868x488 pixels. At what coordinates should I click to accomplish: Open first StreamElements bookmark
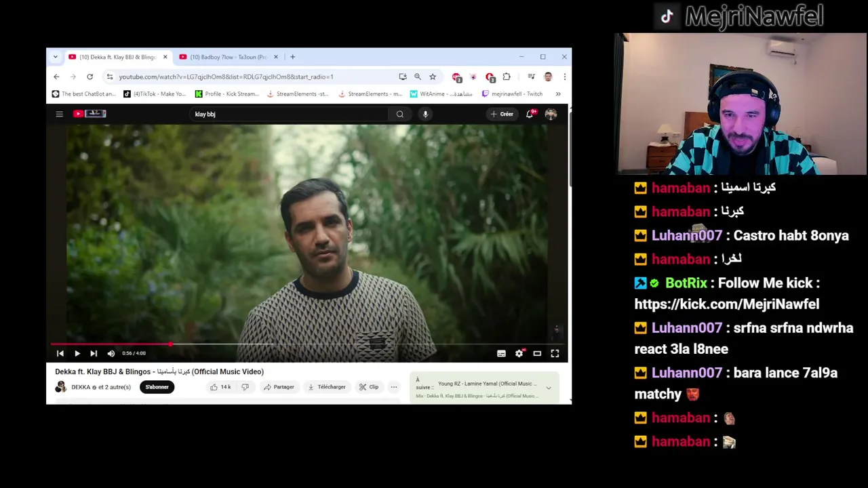[x=298, y=94]
